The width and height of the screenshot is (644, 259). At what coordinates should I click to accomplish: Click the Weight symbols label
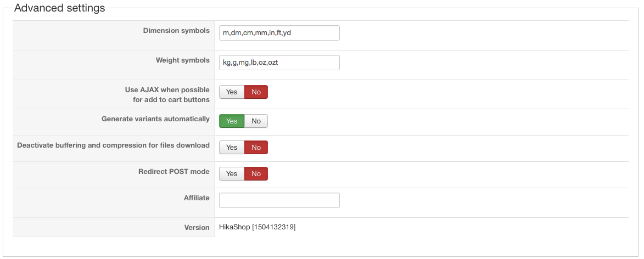click(183, 60)
